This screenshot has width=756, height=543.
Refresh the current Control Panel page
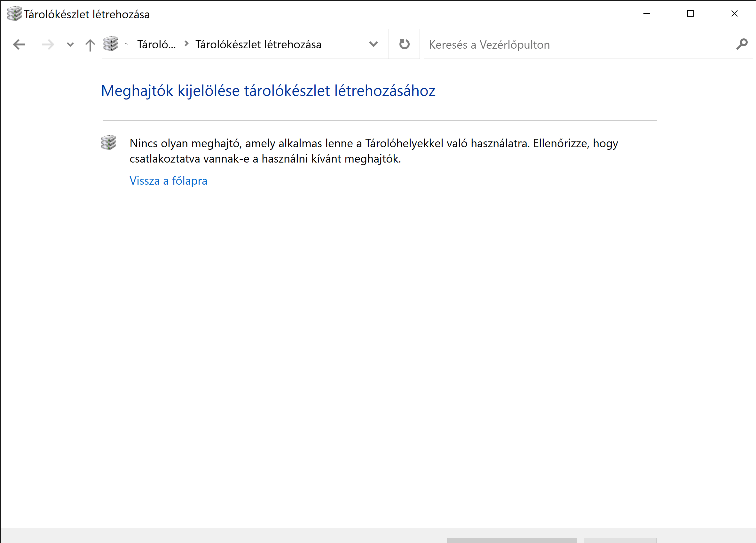point(404,44)
